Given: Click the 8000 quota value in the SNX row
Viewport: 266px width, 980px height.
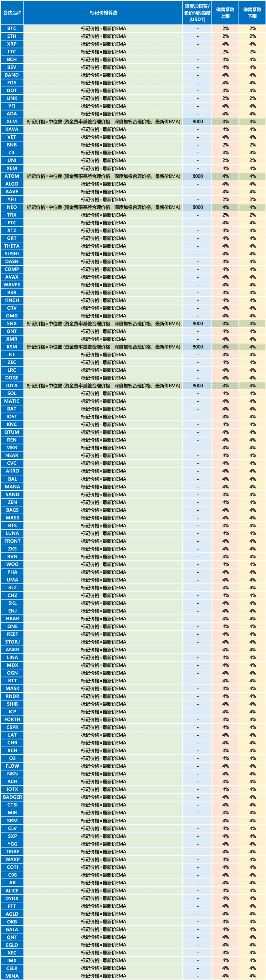Looking at the screenshot, I should (x=198, y=324).
